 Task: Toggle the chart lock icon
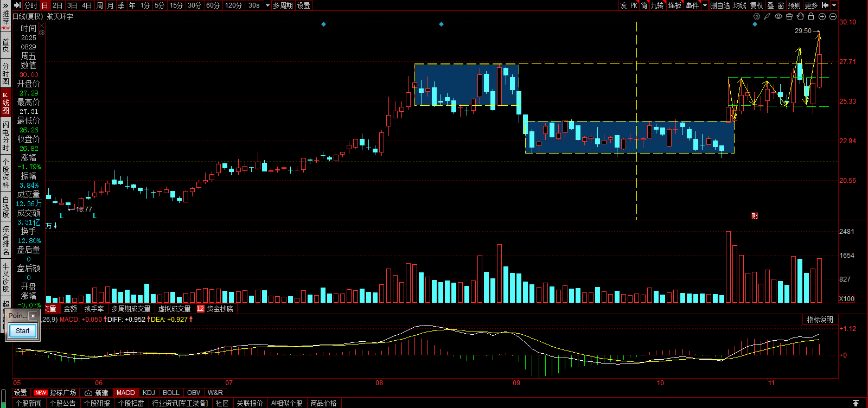coord(811,16)
